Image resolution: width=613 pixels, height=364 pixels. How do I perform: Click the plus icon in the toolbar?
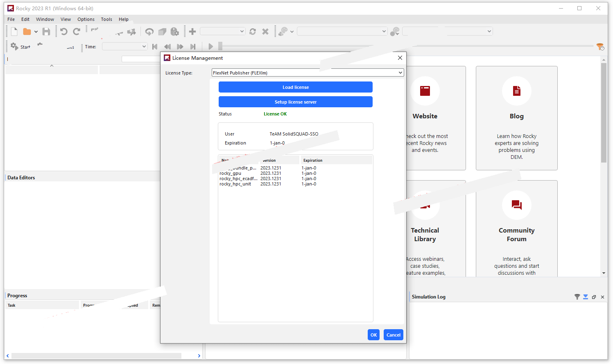pos(192,32)
